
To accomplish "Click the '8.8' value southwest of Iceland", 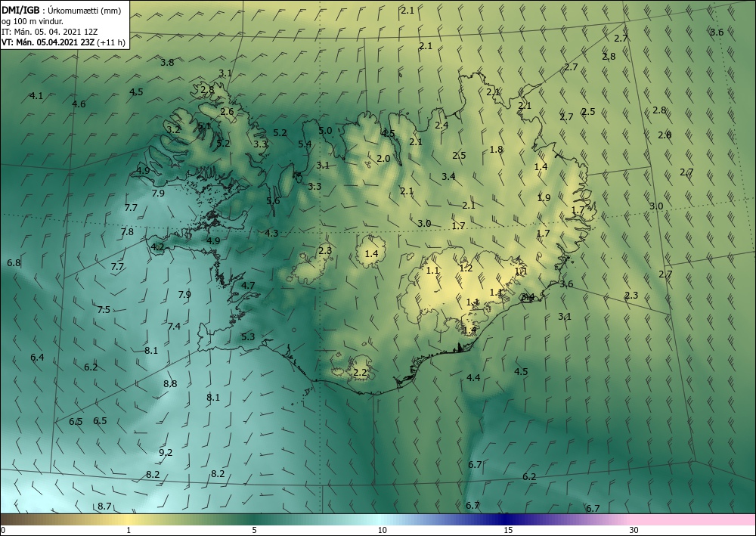I will (x=170, y=384).
